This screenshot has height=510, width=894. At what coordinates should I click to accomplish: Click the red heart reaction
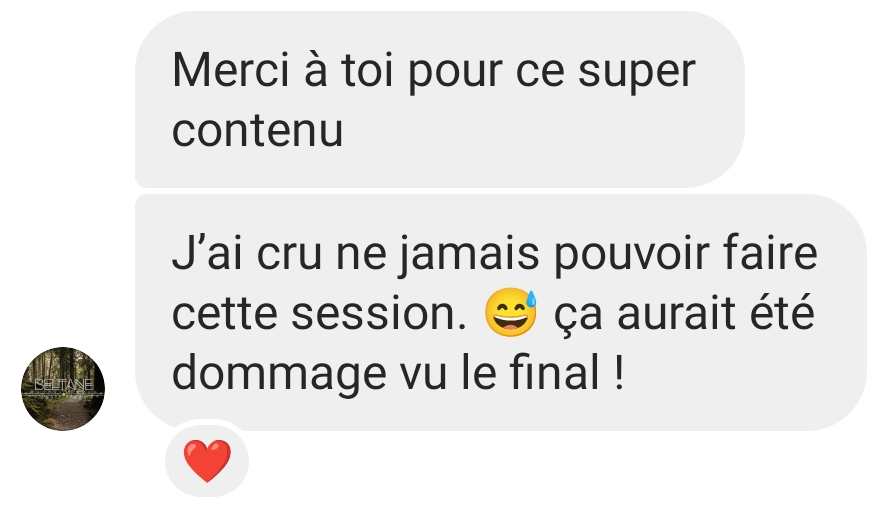click(x=207, y=460)
